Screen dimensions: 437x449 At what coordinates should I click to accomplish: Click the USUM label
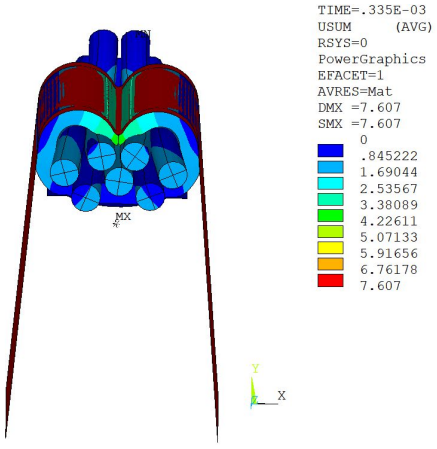tap(334, 27)
